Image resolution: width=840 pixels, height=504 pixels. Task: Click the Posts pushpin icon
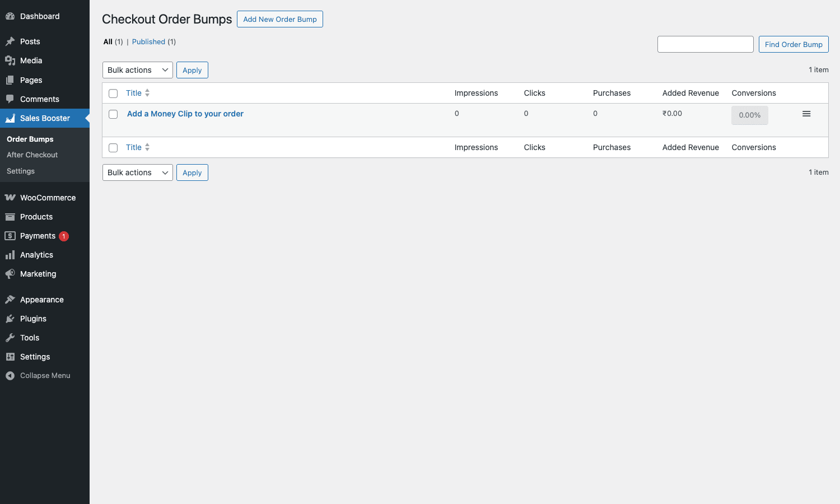[x=10, y=41]
